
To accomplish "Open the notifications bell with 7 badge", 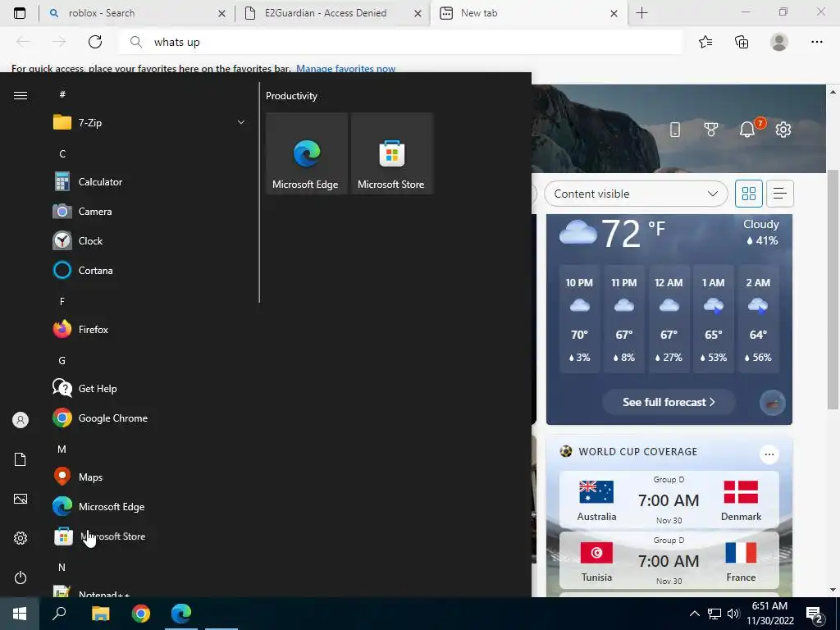I will point(749,128).
